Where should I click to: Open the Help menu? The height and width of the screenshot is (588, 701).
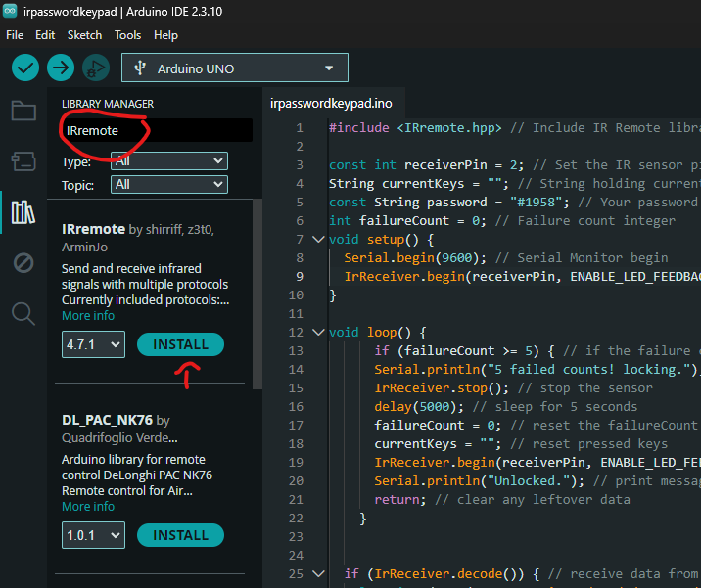[165, 35]
